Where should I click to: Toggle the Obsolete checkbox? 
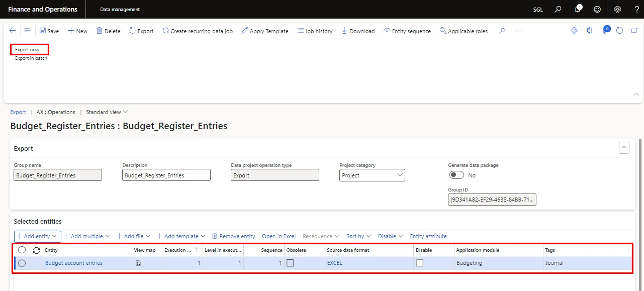click(x=290, y=263)
